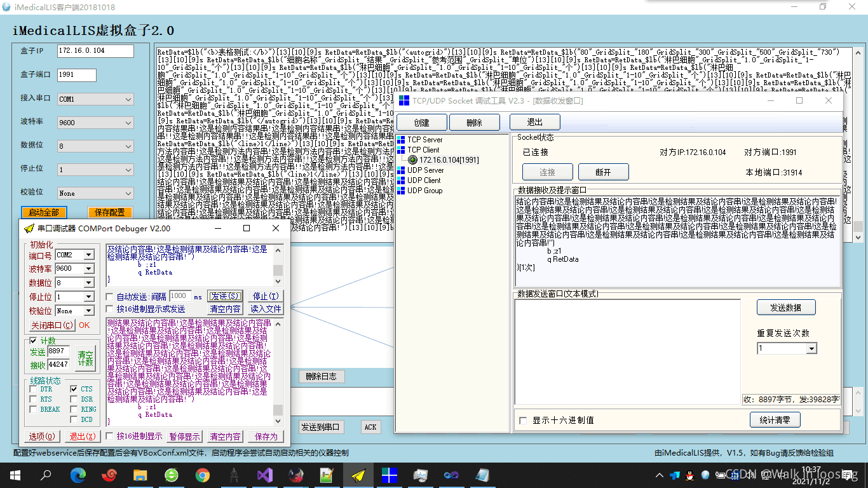
Task: Click the 关闭串口(C) button
Action: (x=52, y=325)
